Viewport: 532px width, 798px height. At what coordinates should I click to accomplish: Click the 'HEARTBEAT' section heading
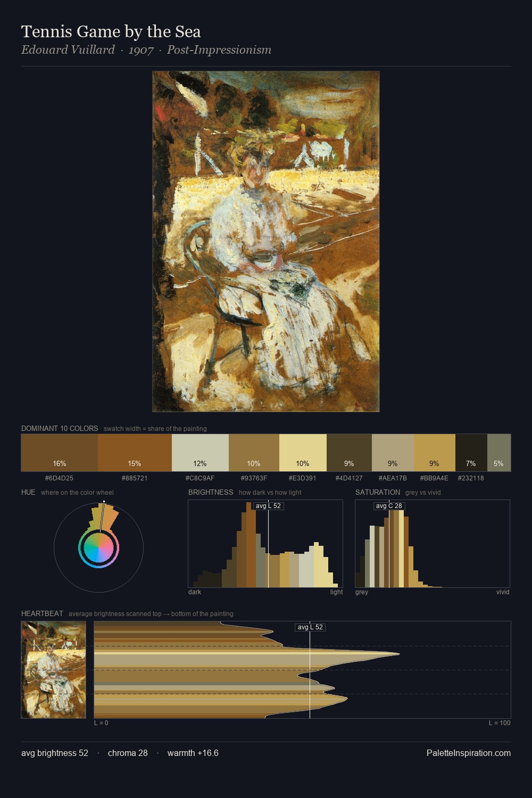(42, 614)
